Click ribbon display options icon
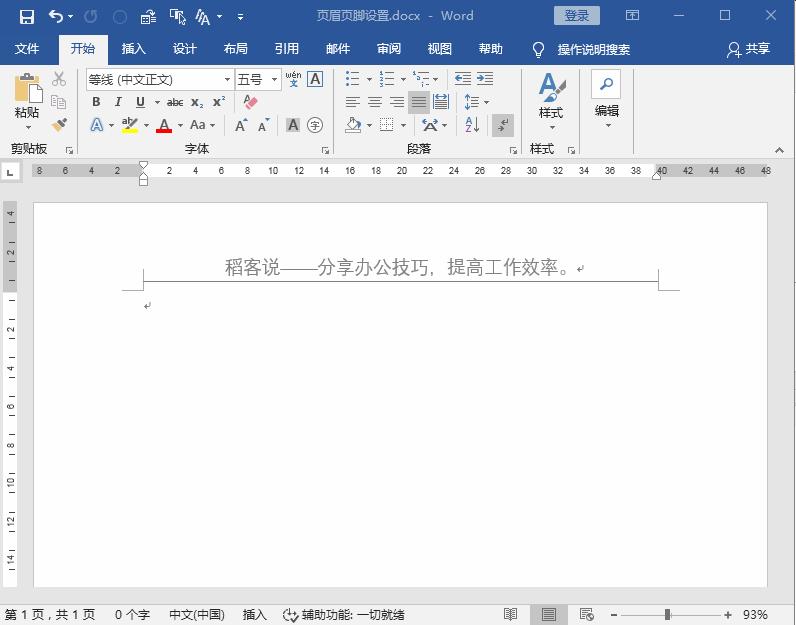This screenshot has width=796, height=625. (x=633, y=15)
